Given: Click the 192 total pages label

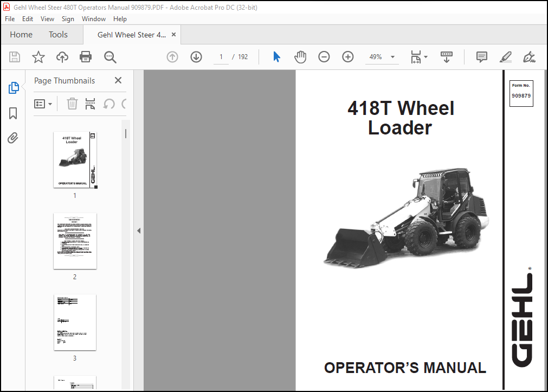Looking at the screenshot, I should 243,57.
